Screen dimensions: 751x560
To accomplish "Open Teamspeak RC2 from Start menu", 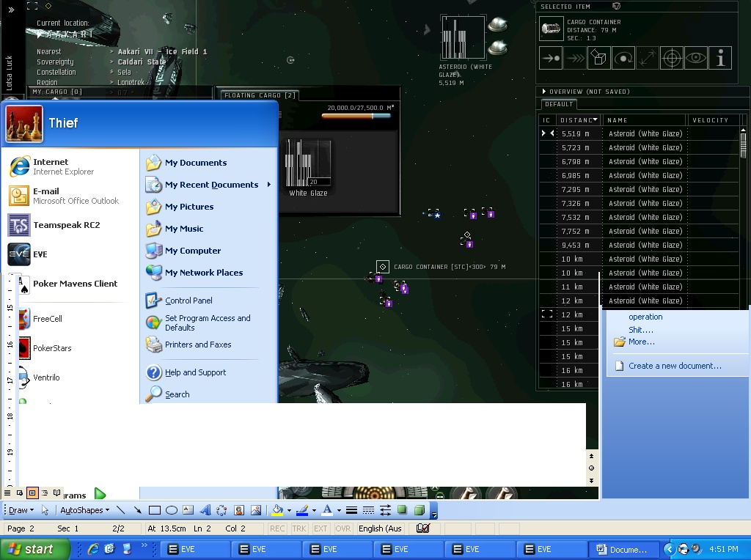I will click(67, 225).
